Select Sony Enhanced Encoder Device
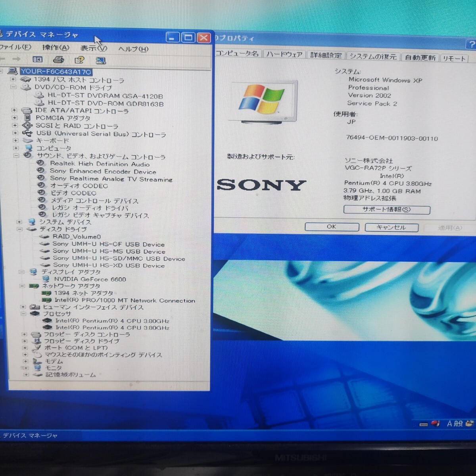Screen dimensions: 476x476 click(103, 171)
